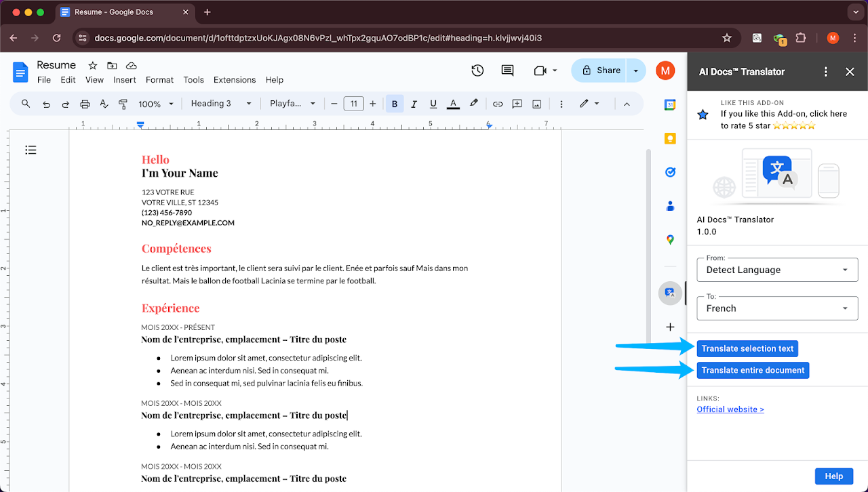Open Google Calendar side panel

click(x=670, y=104)
